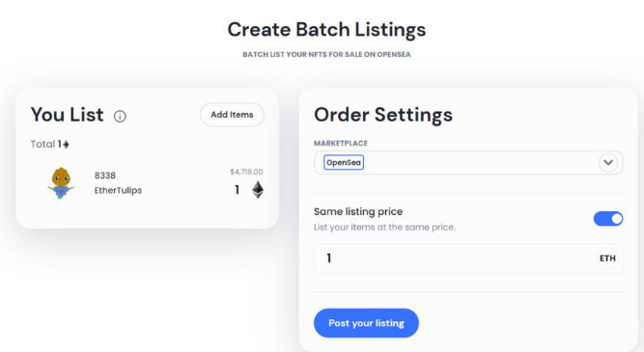
Task: Click the Order Settings heading
Action: coord(383,115)
